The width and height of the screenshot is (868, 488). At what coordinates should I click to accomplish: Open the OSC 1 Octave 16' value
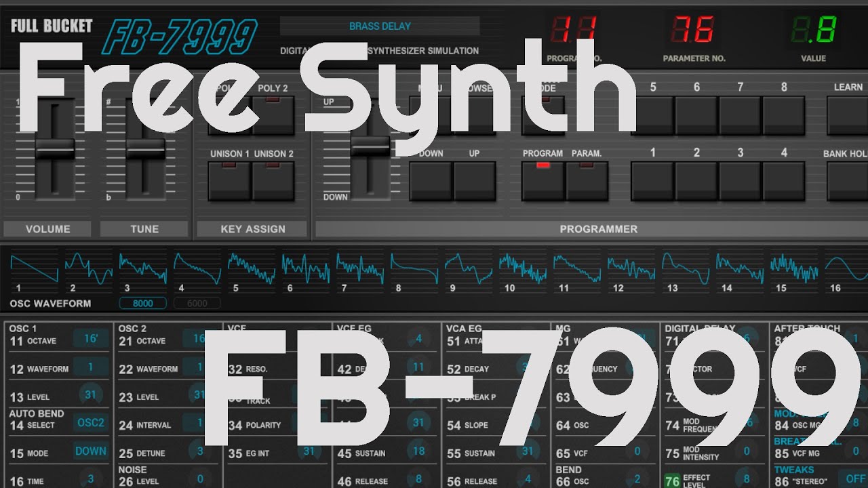tap(91, 339)
